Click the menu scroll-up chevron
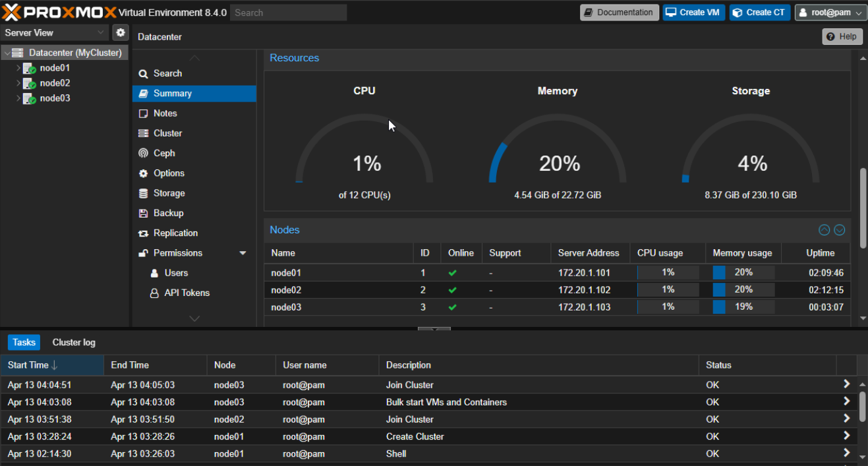This screenshot has width=868, height=466. click(194, 58)
